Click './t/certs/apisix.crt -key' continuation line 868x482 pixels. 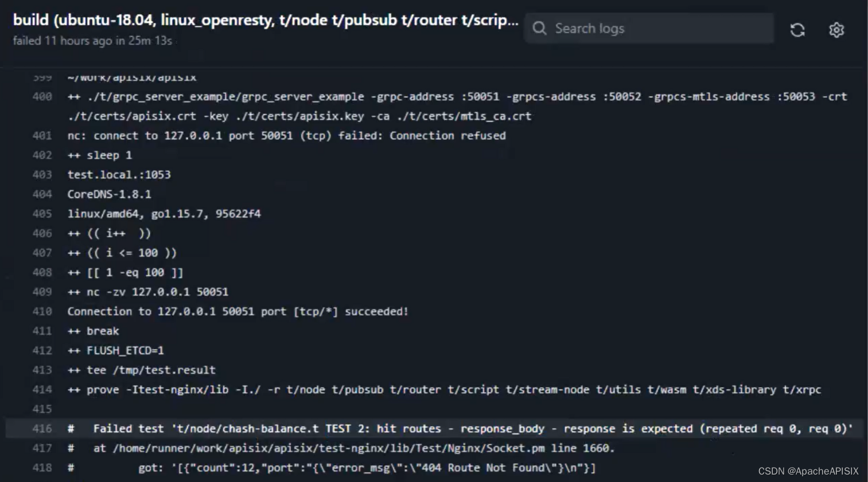[299, 116]
